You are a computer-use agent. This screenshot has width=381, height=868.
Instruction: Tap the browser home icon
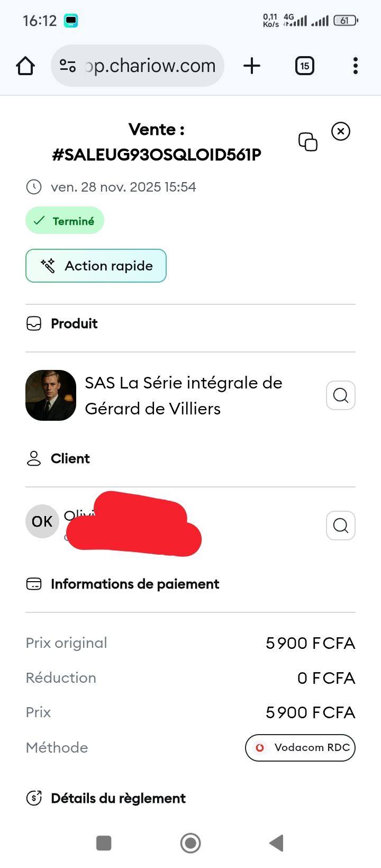pyautogui.click(x=25, y=66)
